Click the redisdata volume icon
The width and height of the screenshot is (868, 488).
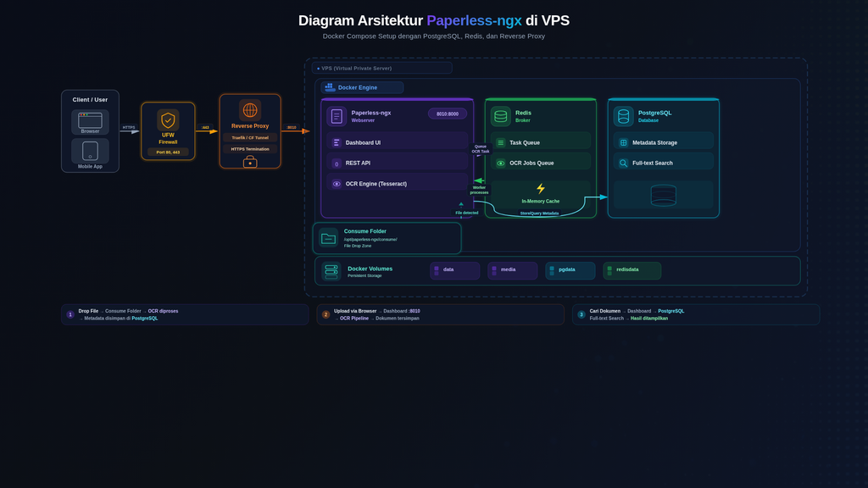[x=609, y=270]
